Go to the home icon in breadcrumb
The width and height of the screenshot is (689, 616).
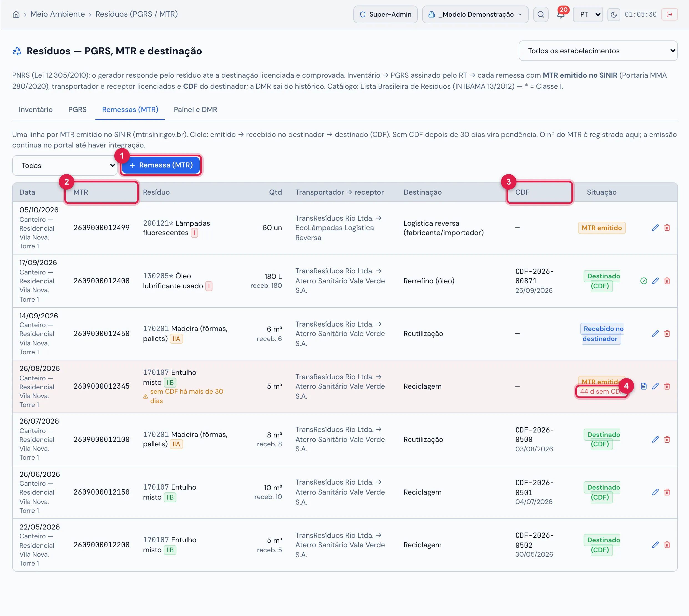point(16,14)
